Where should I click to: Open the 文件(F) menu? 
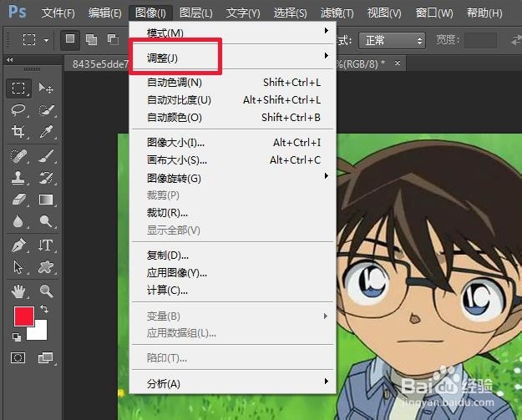pyautogui.click(x=58, y=13)
